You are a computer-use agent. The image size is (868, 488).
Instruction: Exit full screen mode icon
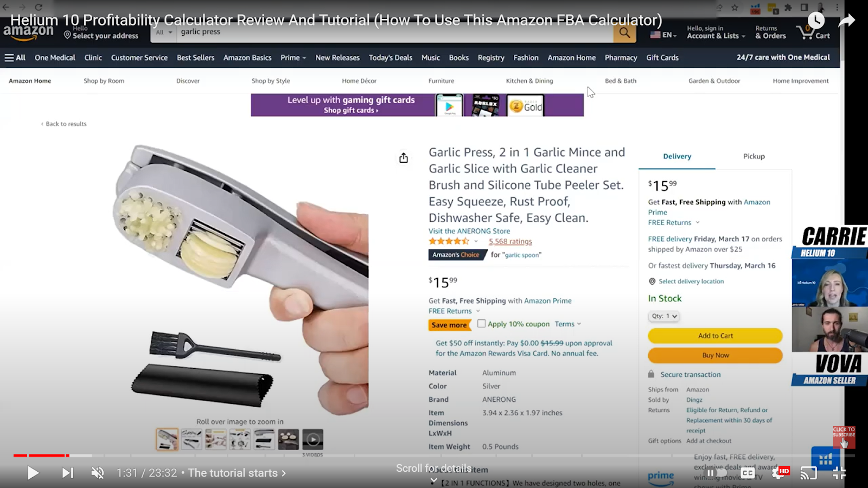(x=839, y=473)
